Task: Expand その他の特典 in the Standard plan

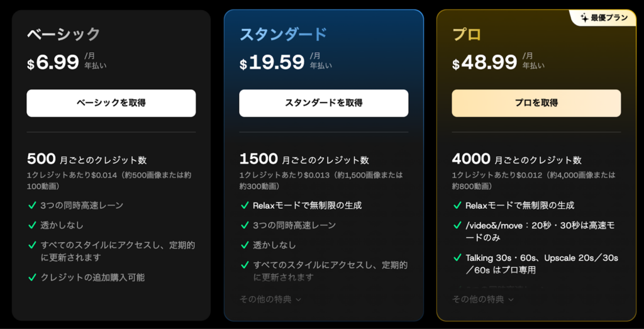Action: (270, 299)
